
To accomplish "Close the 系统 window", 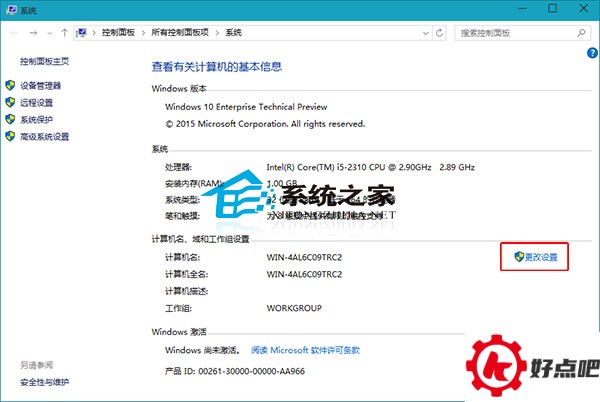I will pos(583,8).
